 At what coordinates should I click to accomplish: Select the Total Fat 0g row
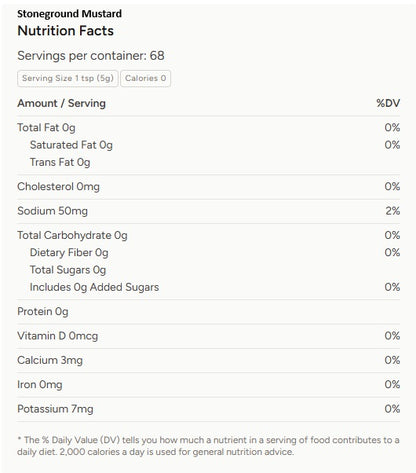point(209,128)
